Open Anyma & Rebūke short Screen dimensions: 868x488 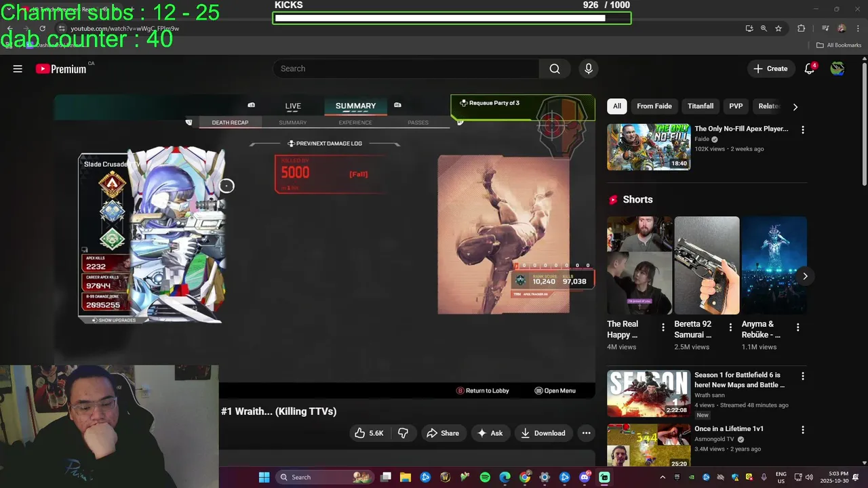[774, 265]
